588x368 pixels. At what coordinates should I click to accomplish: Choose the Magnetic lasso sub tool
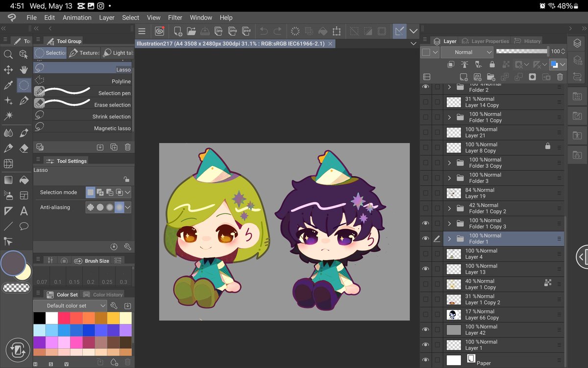[x=83, y=128]
